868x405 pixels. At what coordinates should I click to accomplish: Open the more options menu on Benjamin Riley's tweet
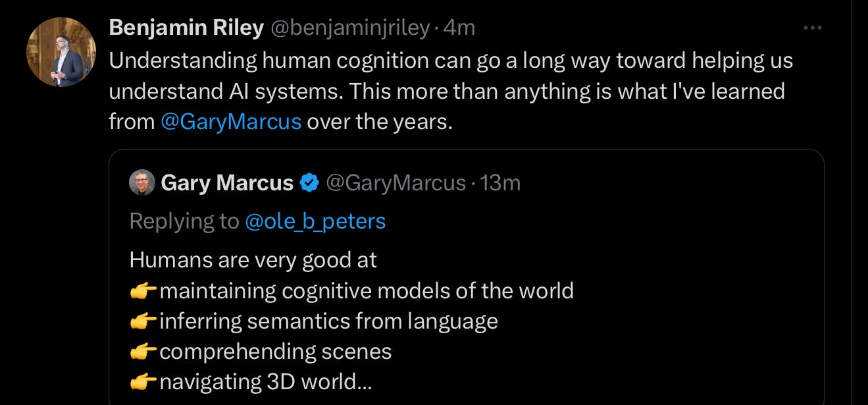[x=813, y=28]
